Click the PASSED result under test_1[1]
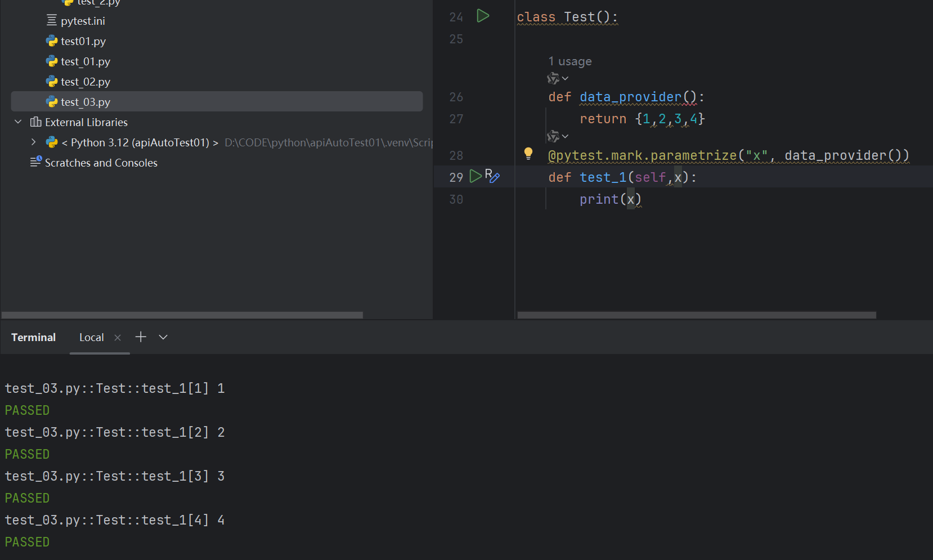 click(x=27, y=410)
